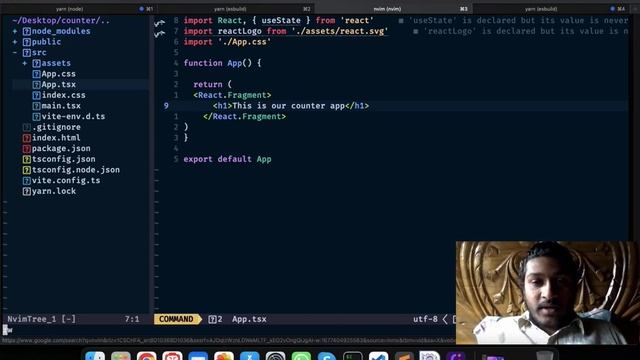This screenshot has width=640, height=360.
Task: Click the red icon beside package.json
Action: coord(27,149)
